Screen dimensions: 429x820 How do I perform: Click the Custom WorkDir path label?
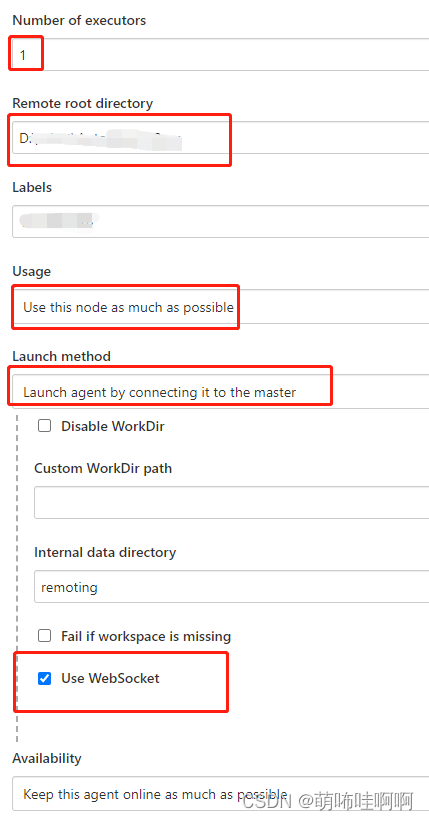click(x=103, y=468)
